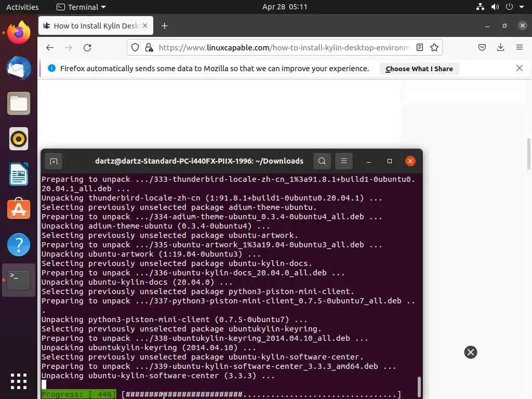
Task: View site security lock information
Action: tap(149, 47)
